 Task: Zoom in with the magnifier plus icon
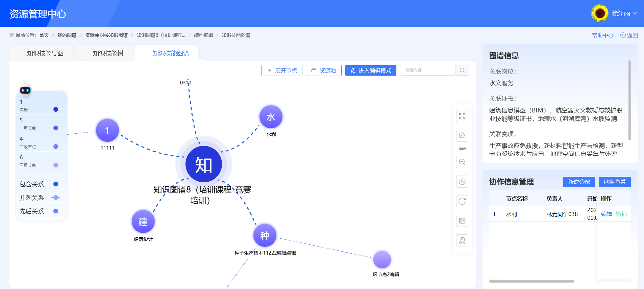click(x=462, y=136)
